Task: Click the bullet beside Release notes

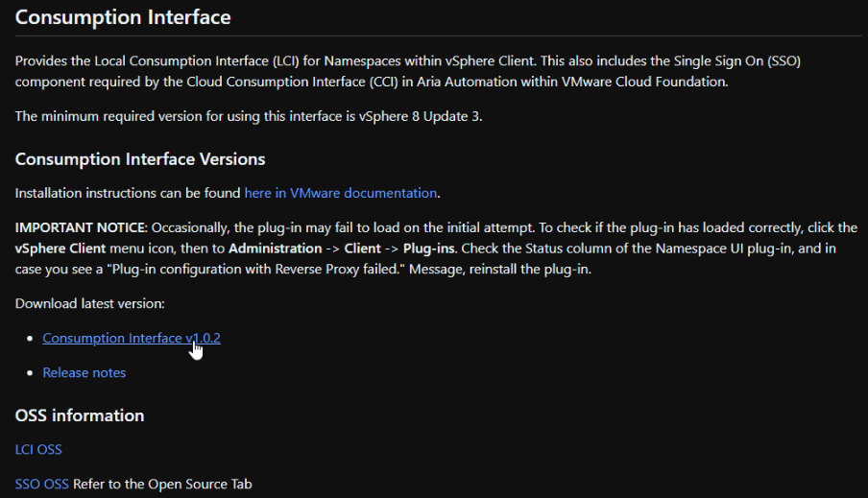Action: pos(30,373)
